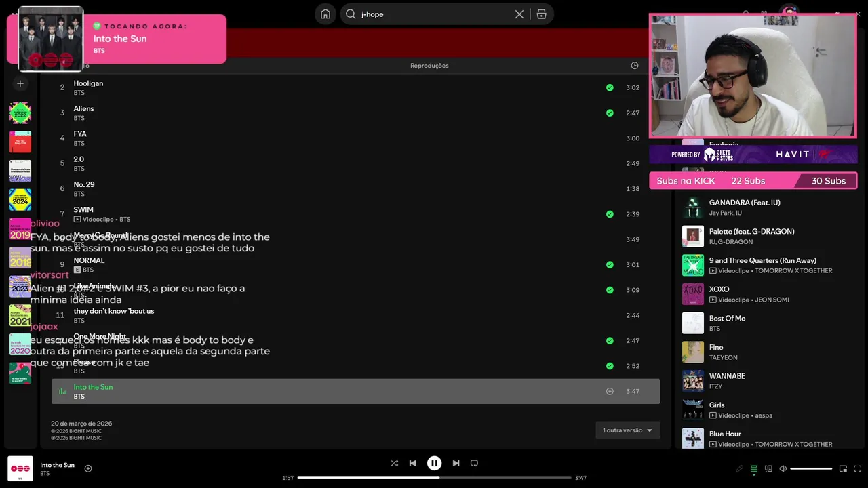Open BTS artist link in player bar
Image resolution: width=868 pixels, height=488 pixels.
pos(45,474)
